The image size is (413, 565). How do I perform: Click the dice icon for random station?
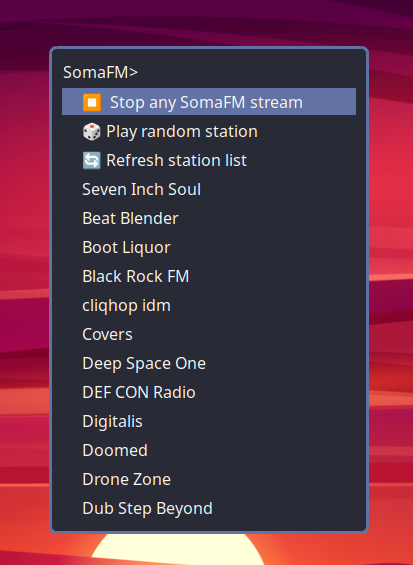point(92,132)
